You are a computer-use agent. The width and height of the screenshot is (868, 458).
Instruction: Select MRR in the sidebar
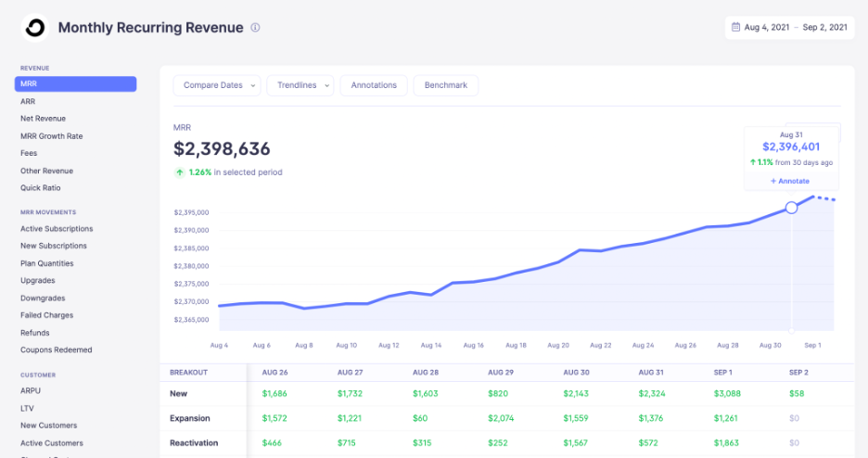click(x=76, y=84)
